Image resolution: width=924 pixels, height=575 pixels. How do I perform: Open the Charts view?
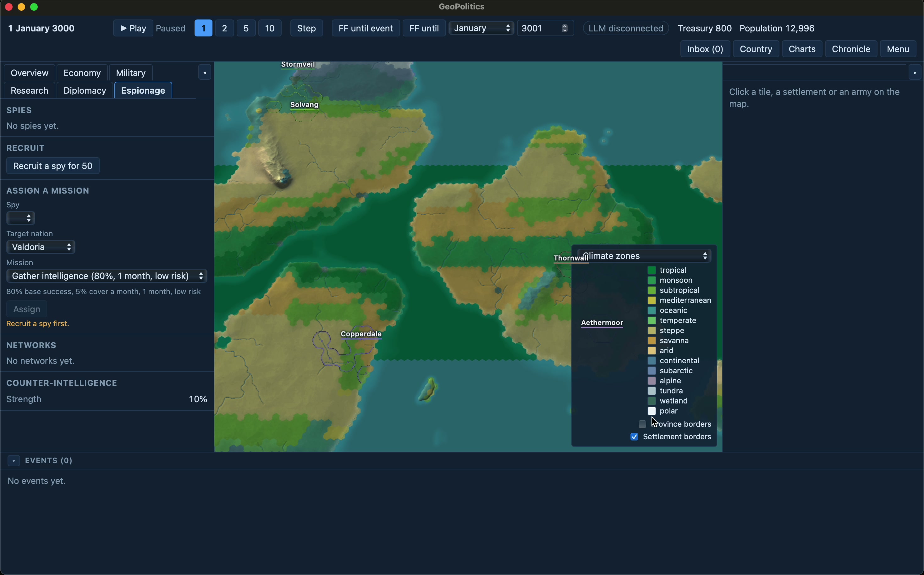pos(802,49)
